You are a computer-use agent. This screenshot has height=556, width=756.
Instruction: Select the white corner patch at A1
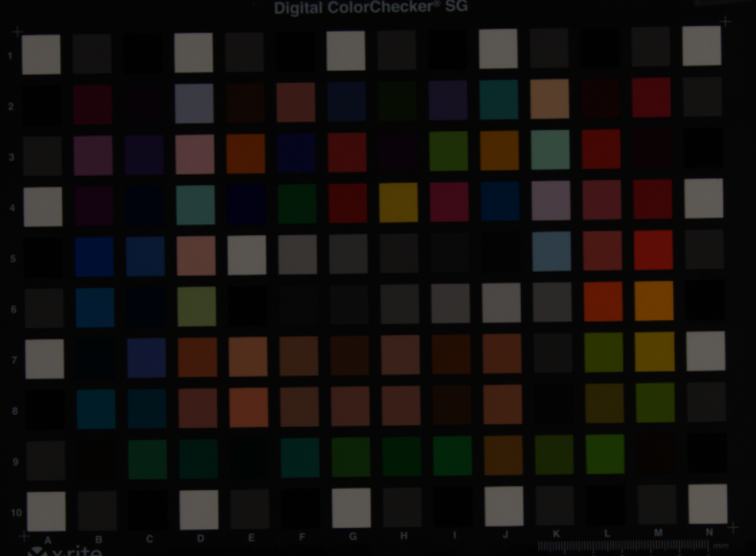tap(41, 54)
